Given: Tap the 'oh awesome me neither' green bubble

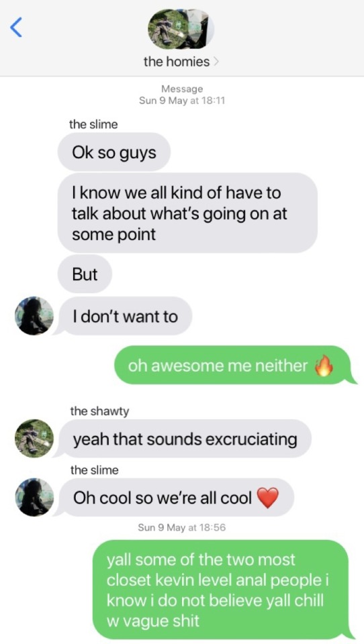Looking at the screenshot, I should pos(235,365).
